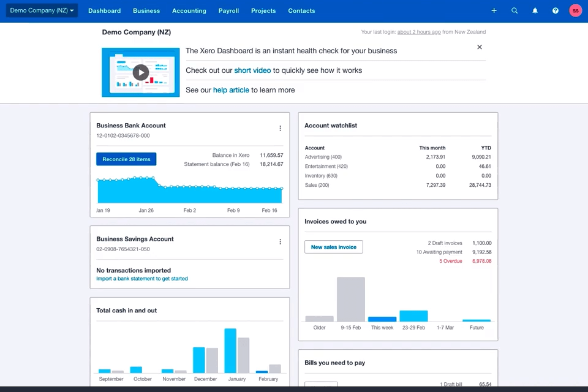Play the Xero Dashboard intro video

(140, 72)
